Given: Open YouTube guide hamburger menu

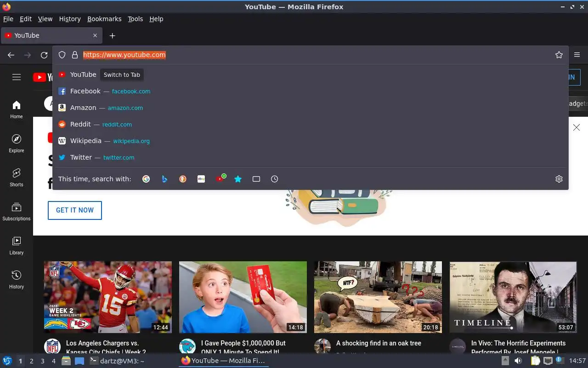Looking at the screenshot, I should click(17, 77).
